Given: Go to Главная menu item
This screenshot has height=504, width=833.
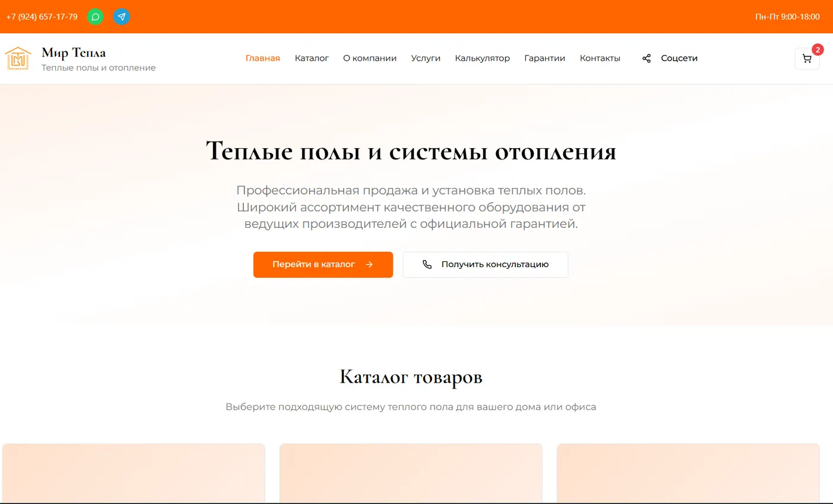Looking at the screenshot, I should click(x=263, y=58).
